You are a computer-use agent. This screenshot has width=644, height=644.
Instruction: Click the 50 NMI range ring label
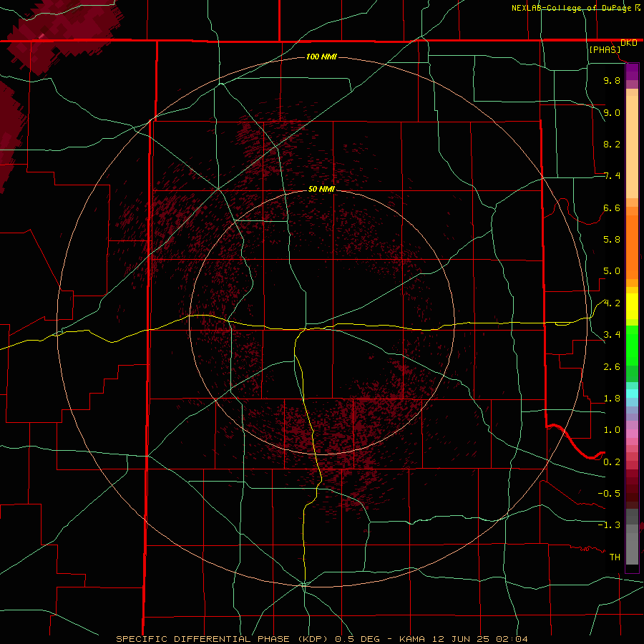(321, 189)
